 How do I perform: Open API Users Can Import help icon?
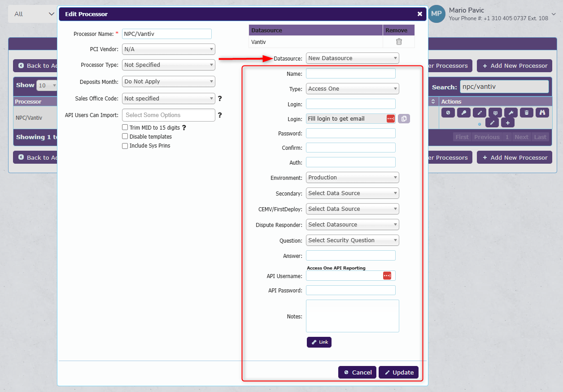[x=220, y=115]
